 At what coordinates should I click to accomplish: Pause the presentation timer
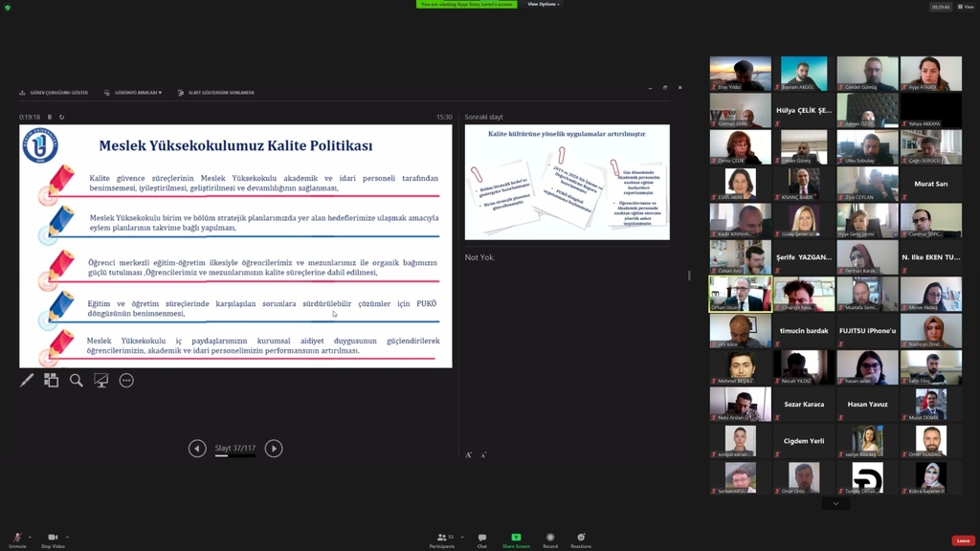coord(50,117)
